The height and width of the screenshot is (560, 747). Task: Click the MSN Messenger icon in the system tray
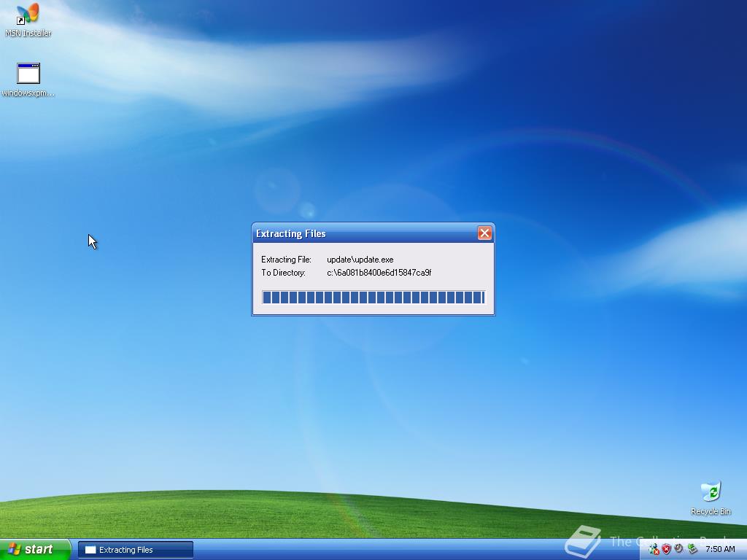coord(654,549)
